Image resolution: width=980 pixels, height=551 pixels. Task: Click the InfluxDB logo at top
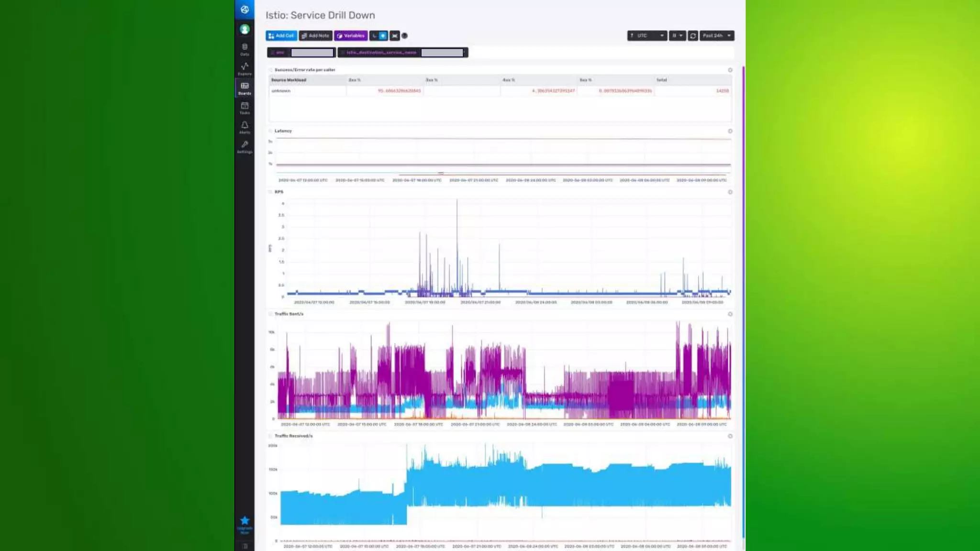coord(245,10)
